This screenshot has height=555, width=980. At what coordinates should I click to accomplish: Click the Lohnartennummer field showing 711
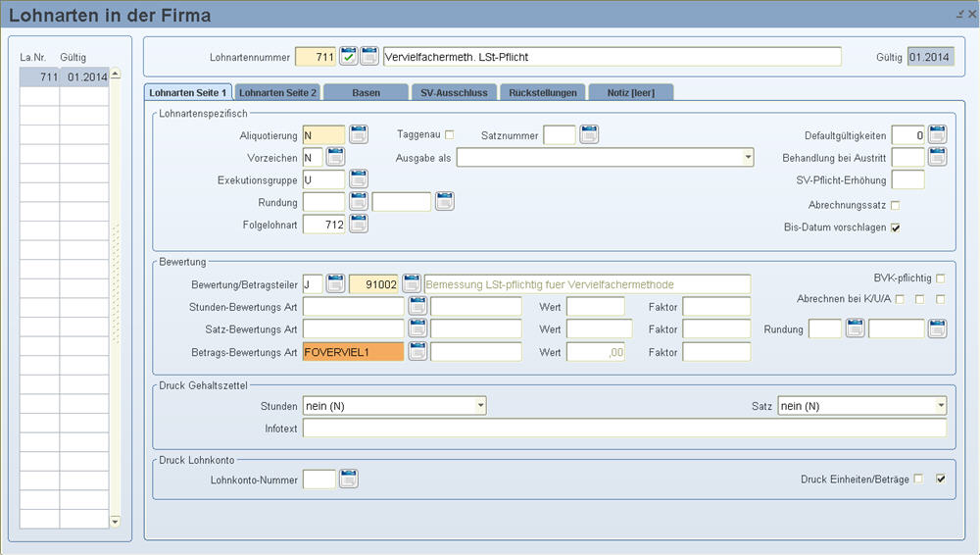315,57
